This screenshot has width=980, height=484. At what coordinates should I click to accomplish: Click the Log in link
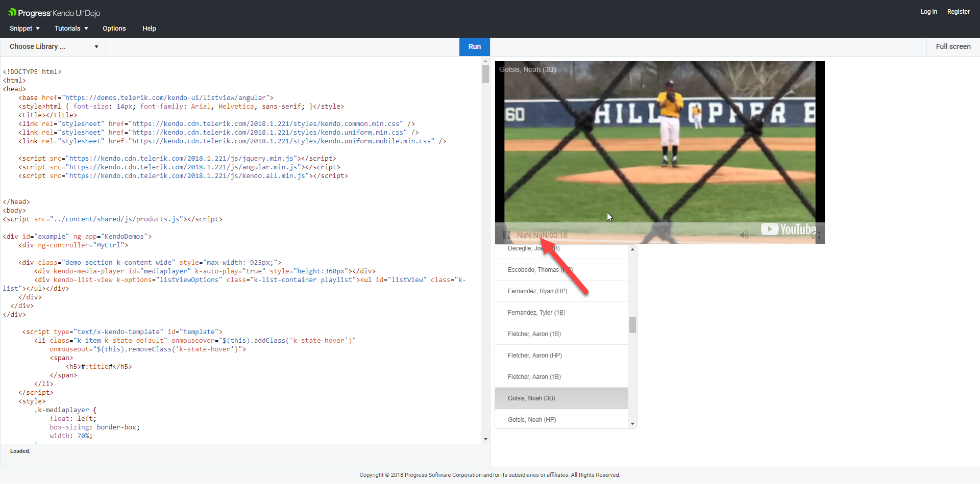(x=928, y=12)
